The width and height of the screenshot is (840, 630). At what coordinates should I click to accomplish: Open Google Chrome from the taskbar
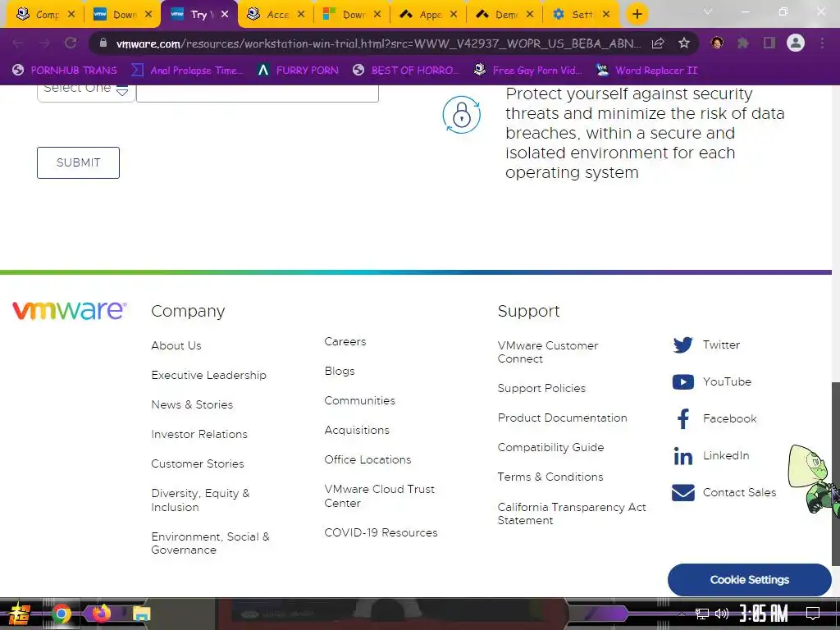tap(61, 614)
